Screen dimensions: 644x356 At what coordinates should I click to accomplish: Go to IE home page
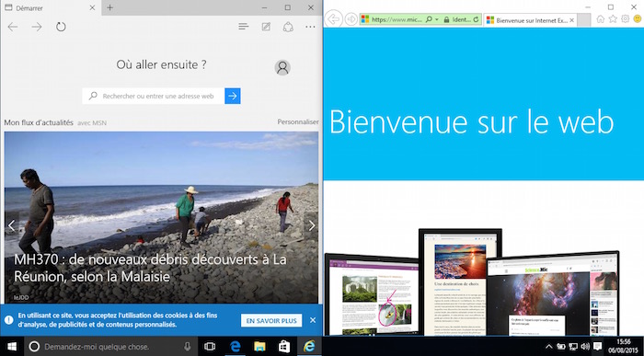click(601, 19)
